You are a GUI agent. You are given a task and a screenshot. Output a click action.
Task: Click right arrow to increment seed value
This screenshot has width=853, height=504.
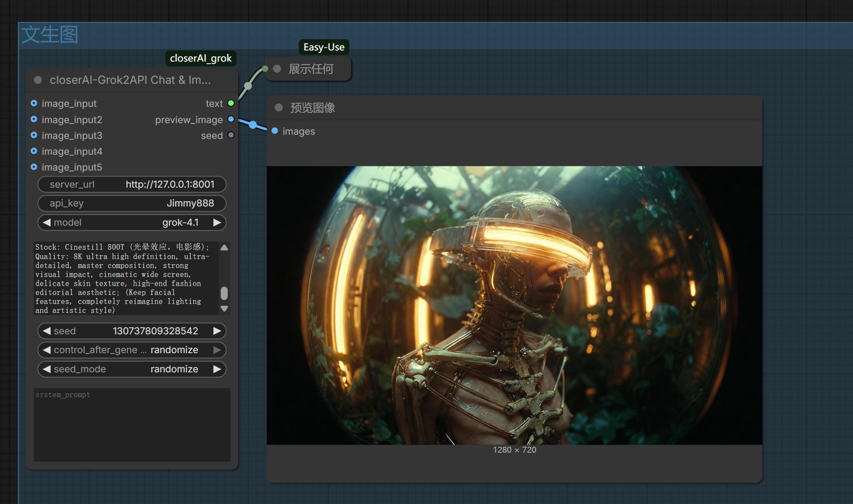(x=217, y=331)
